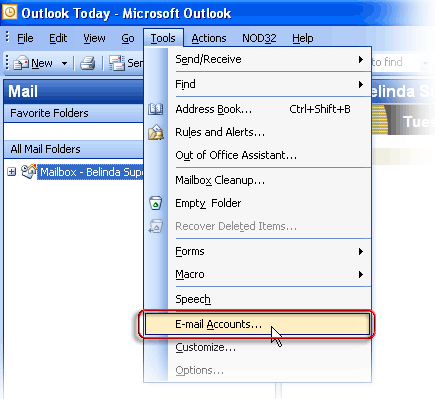Click the Print icon in the toolbar

tap(88, 63)
